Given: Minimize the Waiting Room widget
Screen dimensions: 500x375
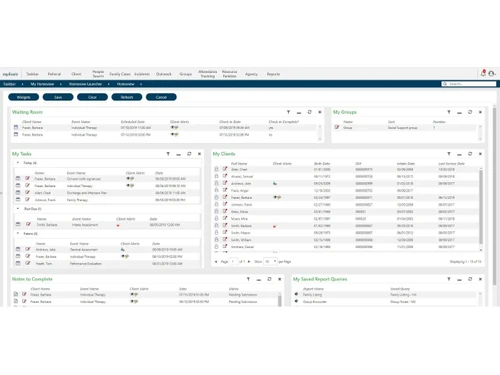Looking at the screenshot, I should coord(299,113).
